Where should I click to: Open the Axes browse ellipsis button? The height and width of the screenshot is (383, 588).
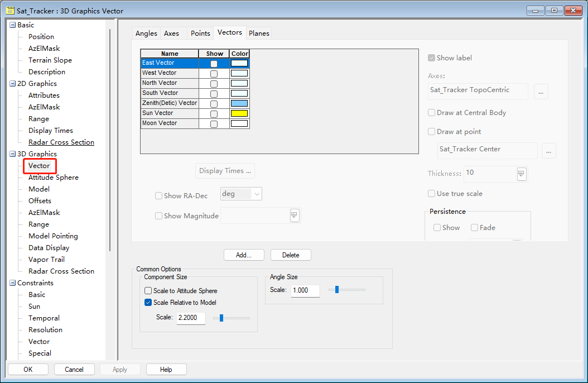(x=541, y=92)
